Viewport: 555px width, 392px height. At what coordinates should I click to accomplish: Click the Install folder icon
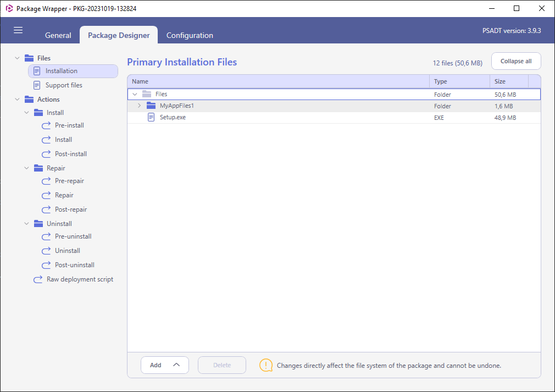click(38, 112)
